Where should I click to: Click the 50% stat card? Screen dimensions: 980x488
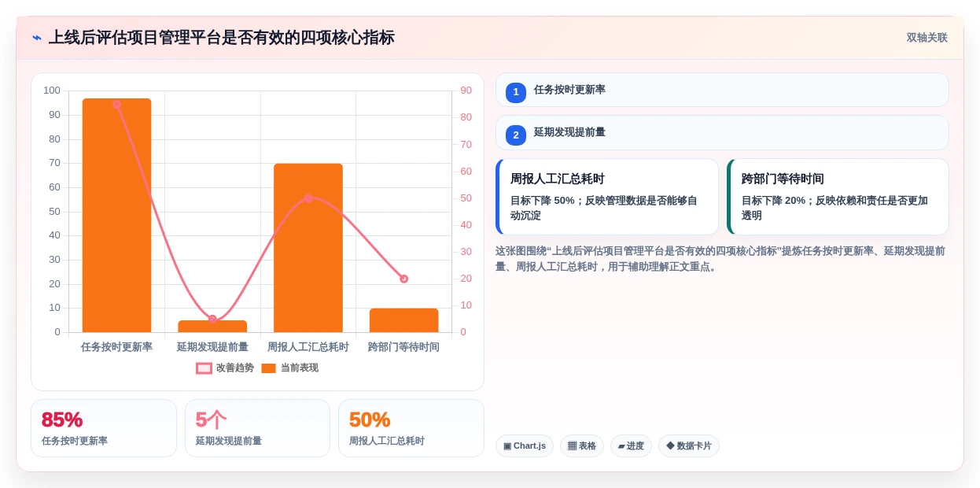click(x=411, y=428)
